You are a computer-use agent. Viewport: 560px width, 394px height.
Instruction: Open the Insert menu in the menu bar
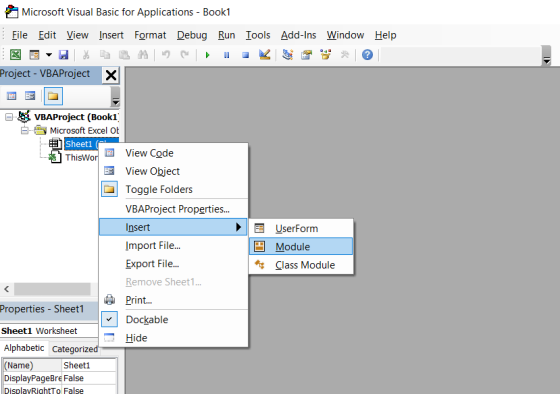click(x=111, y=35)
